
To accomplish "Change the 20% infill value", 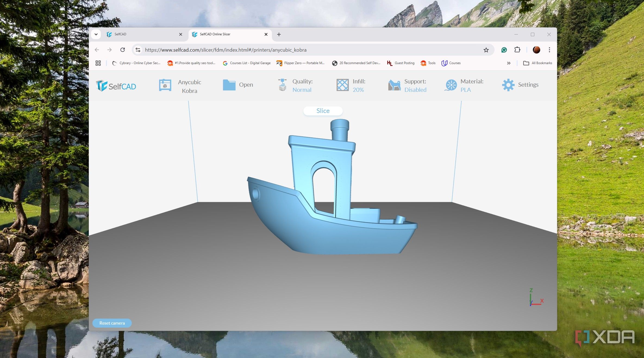I will (358, 90).
